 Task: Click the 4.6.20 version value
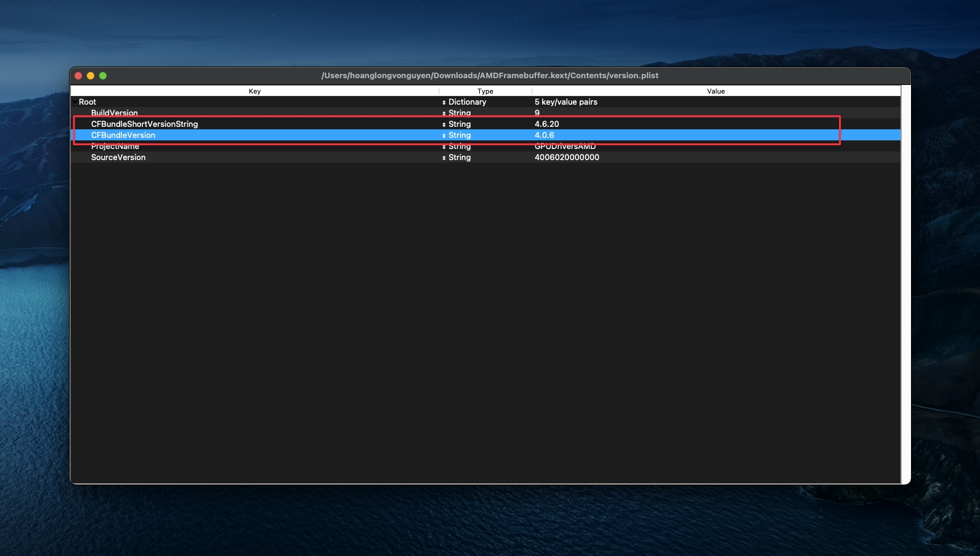(x=547, y=124)
